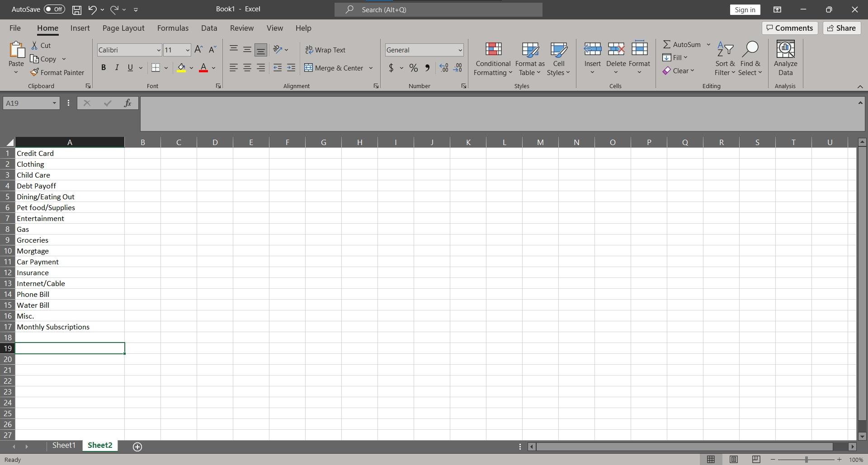Click the Share button
The height and width of the screenshot is (465, 868).
841,28
